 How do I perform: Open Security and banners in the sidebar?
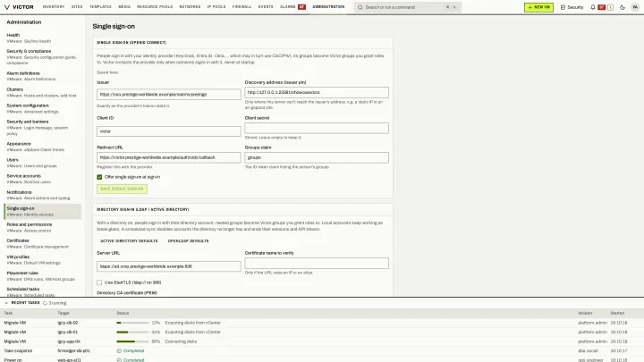point(42,127)
